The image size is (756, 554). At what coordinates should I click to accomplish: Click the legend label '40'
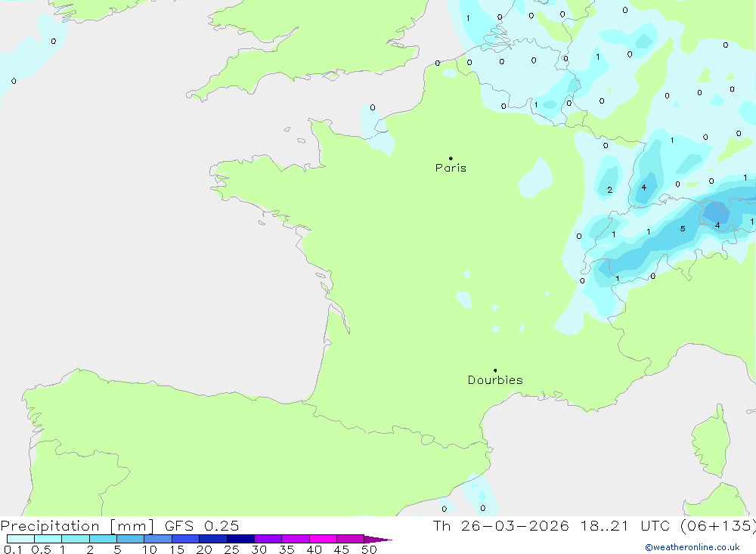(314, 549)
